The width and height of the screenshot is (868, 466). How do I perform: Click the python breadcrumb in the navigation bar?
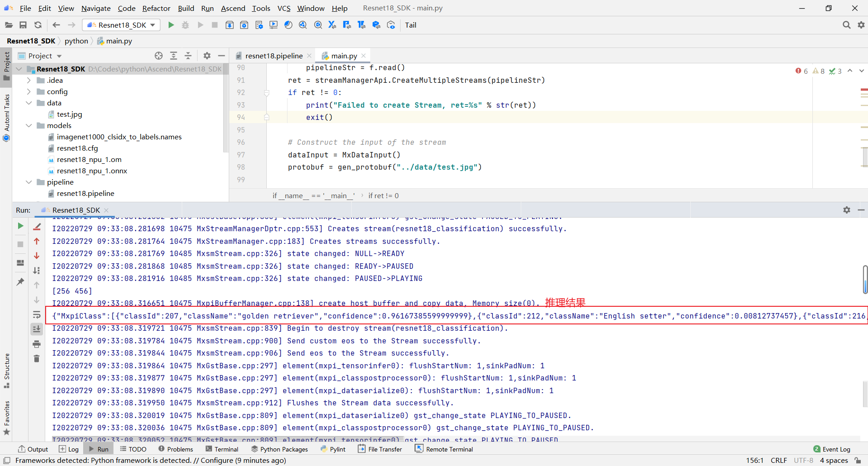point(76,41)
